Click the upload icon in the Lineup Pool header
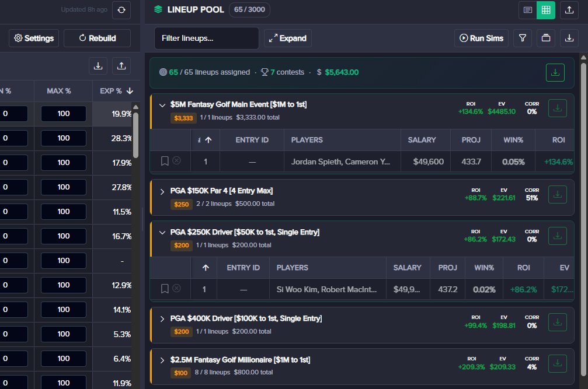 tap(569, 10)
